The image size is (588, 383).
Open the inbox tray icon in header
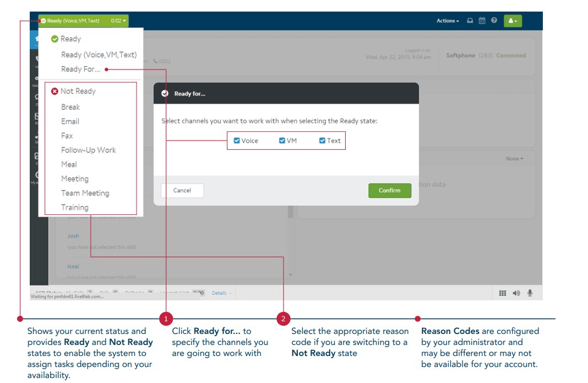(x=470, y=21)
